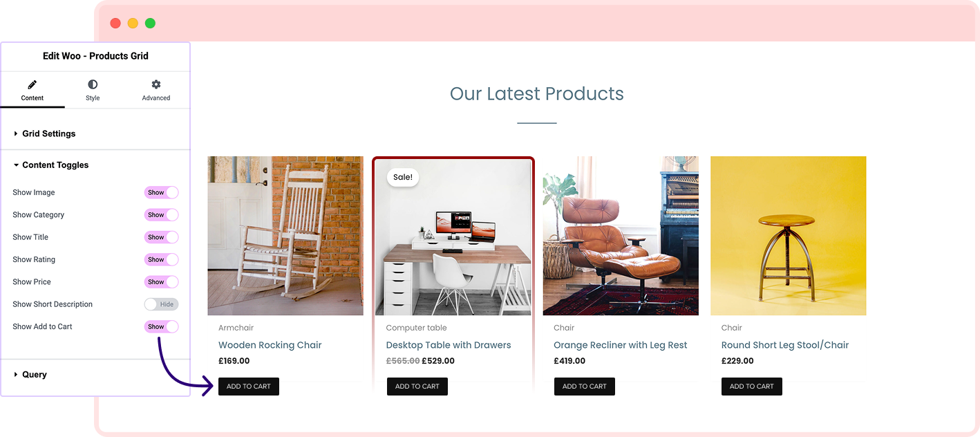Disable Show Add to Cart toggle
This screenshot has height=437, width=980.
point(161,326)
